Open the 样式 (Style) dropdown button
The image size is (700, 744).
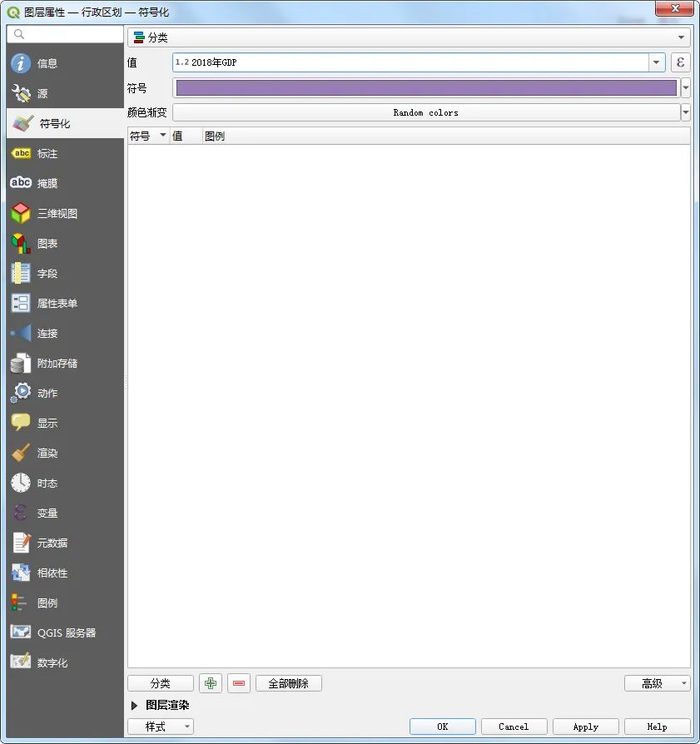[x=161, y=727]
